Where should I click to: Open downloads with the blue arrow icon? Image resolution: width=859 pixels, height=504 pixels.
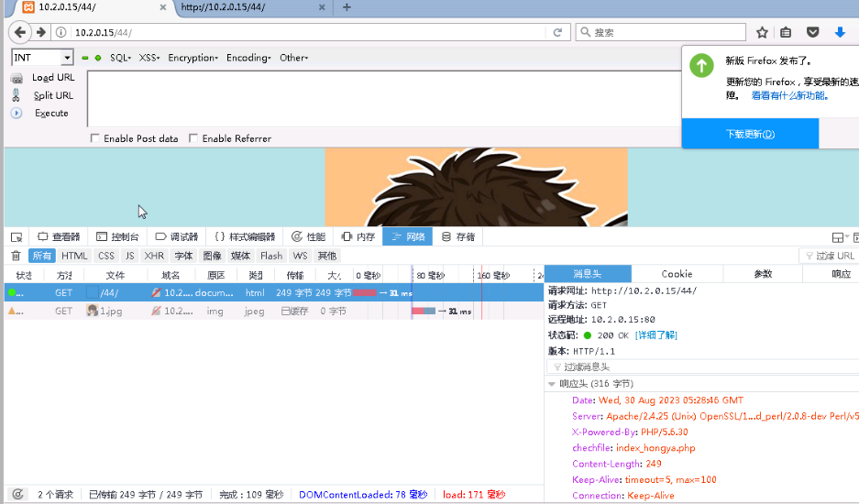click(840, 32)
